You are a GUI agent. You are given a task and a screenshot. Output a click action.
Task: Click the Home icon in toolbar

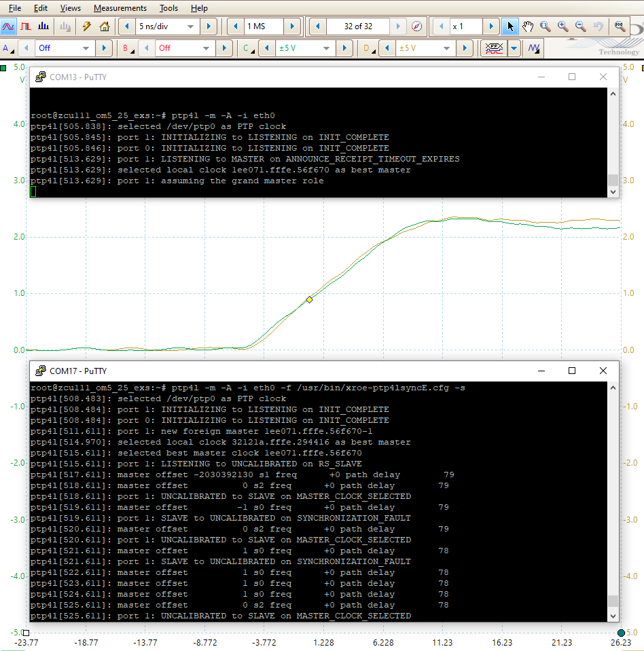(105, 26)
